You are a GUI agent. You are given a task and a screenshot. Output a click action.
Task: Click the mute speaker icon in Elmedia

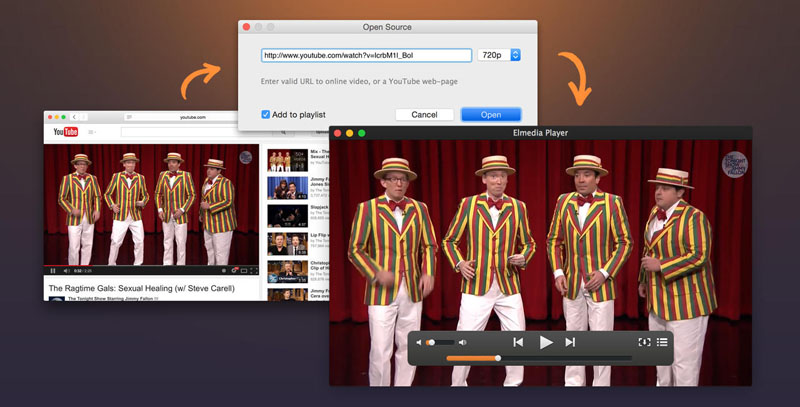click(420, 343)
